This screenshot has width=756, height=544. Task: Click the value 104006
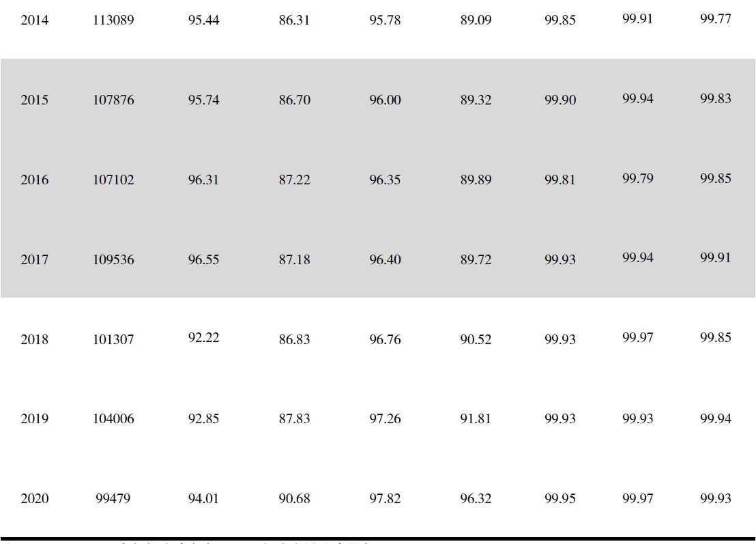coord(114,419)
